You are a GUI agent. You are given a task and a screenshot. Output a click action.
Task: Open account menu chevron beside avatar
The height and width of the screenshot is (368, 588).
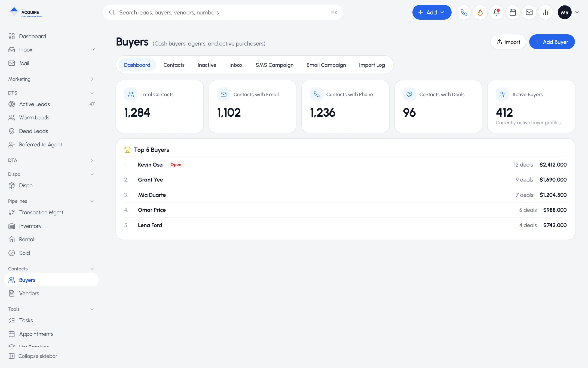coord(577,12)
